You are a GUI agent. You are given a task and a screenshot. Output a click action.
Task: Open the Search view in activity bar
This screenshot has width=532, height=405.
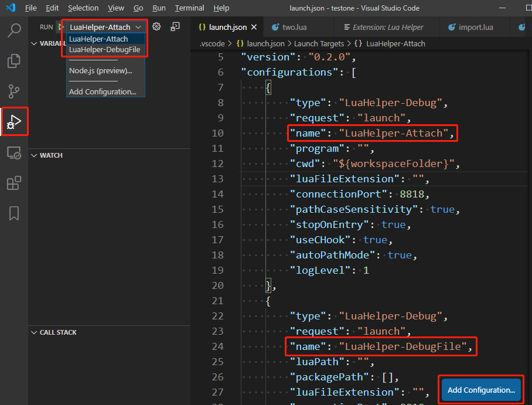14,30
